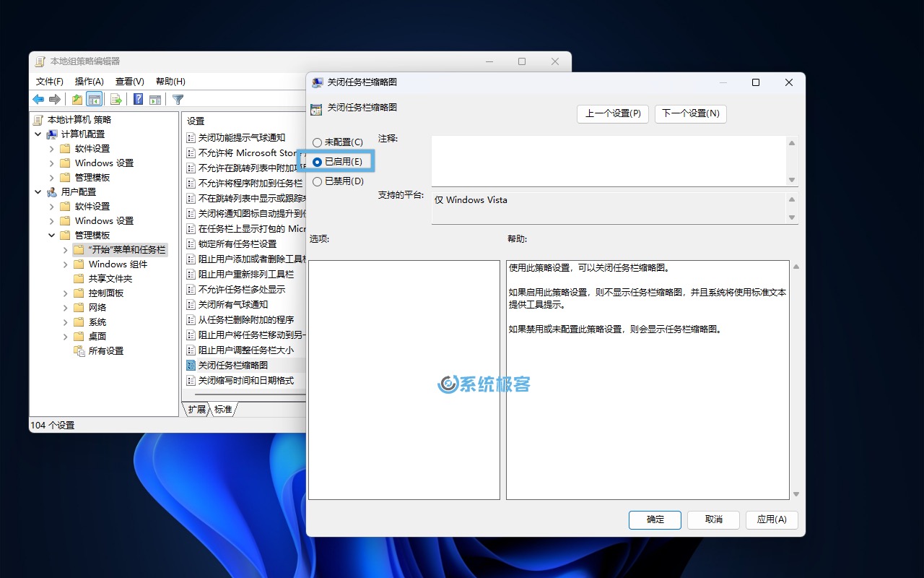Click the 取消 button
This screenshot has width=924, height=578.
pos(714,519)
